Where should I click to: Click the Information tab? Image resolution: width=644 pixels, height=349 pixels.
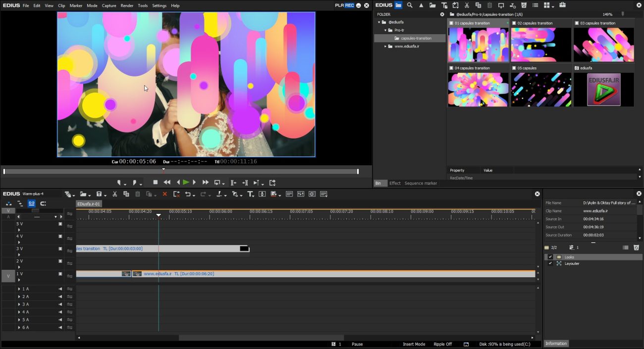[556, 343]
